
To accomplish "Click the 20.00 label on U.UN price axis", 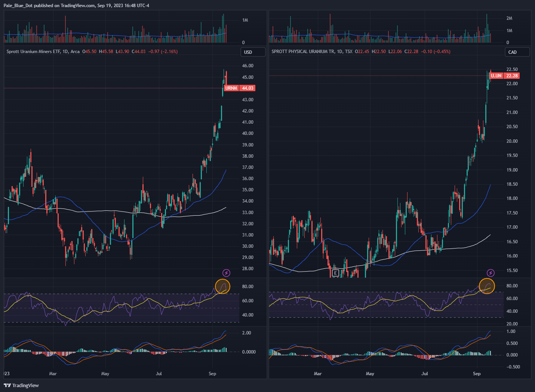I will (512, 141).
